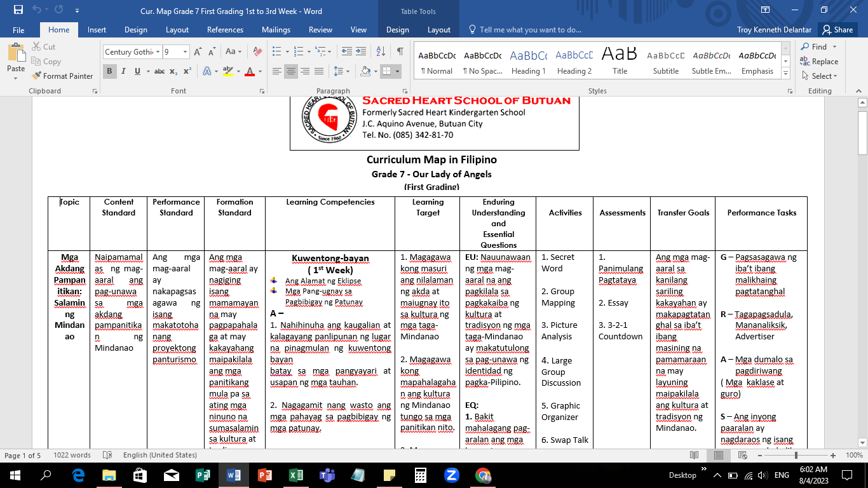Viewport: 868px width, 488px height.
Task: Toggle Center alignment
Action: point(291,72)
